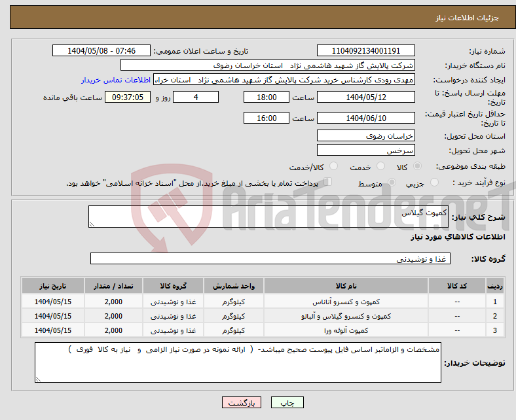
Task: Click the announcement date 1404/05/08 field
Action: (101, 50)
